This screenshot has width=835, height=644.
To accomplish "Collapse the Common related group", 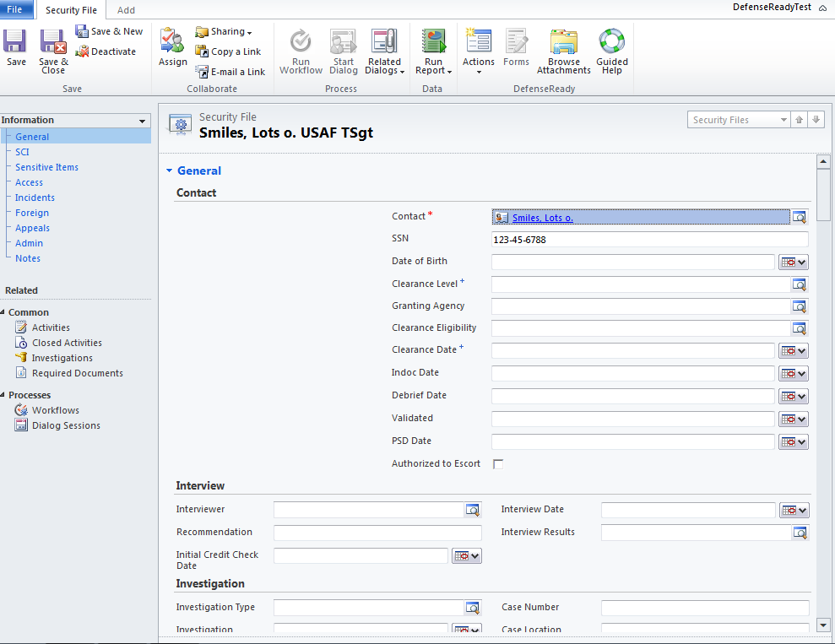I will tap(3, 312).
